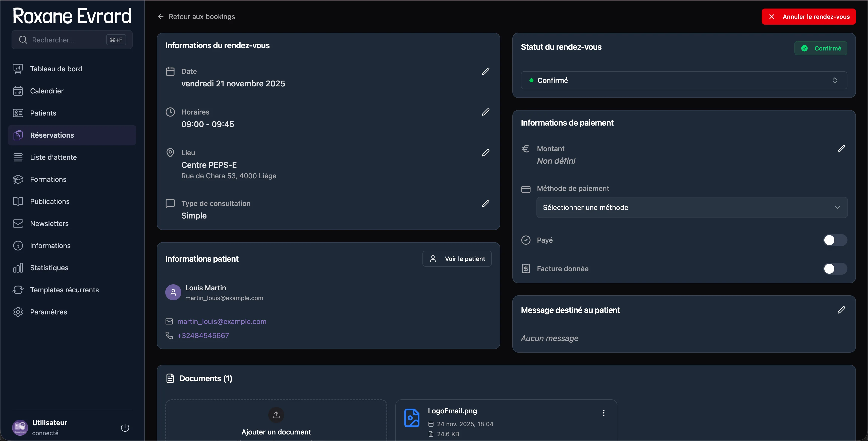The image size is (868, 441).
Task: Enable the Payé toggle
Action: coord(835,240)
